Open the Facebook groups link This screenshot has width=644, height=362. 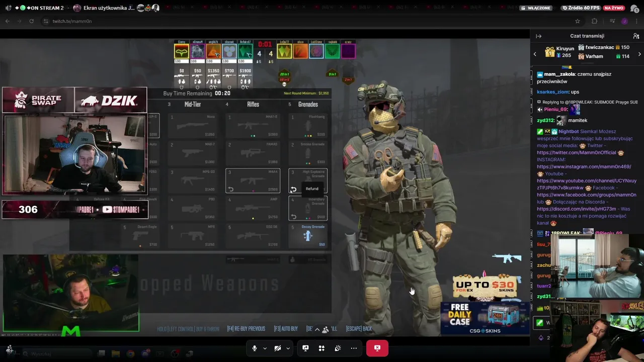click(x=586, y=195)
